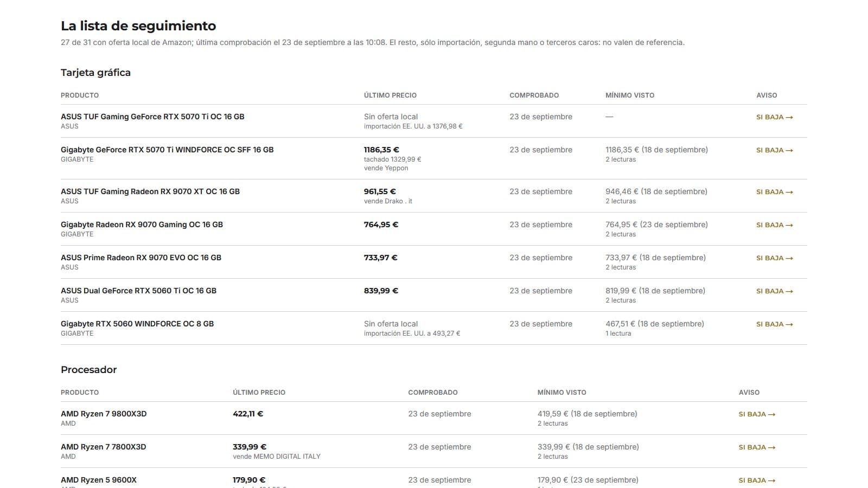868x488 pixels.
Task: Click MÍNIMO VISTO header in Tarjeta gráfica table
Action: [x=630, y=95]
